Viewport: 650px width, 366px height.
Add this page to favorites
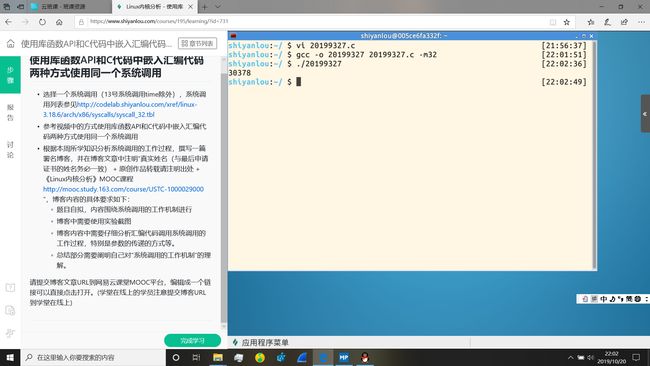coord(567,22)
